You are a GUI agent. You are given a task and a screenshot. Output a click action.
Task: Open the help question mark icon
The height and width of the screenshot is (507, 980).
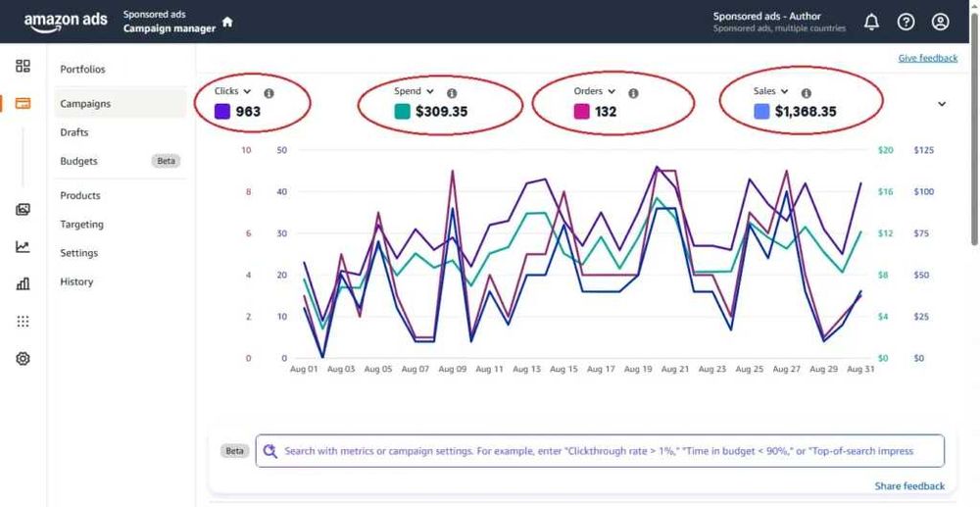(906, 22)
